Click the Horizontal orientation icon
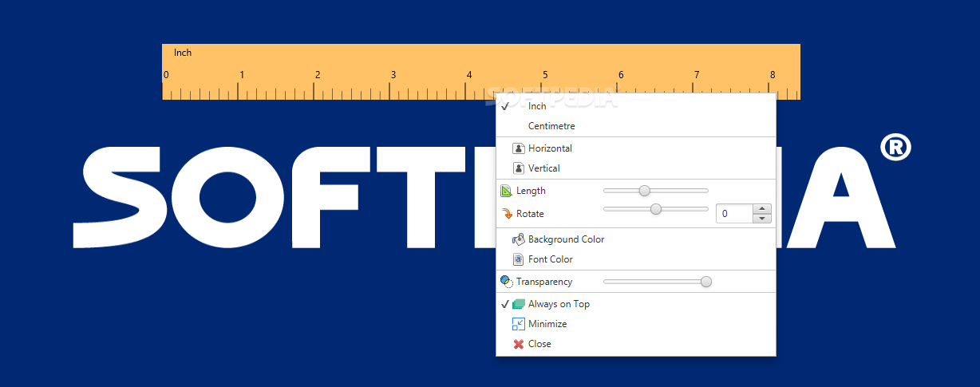980x387 pixels. click(x=519, y=148)
